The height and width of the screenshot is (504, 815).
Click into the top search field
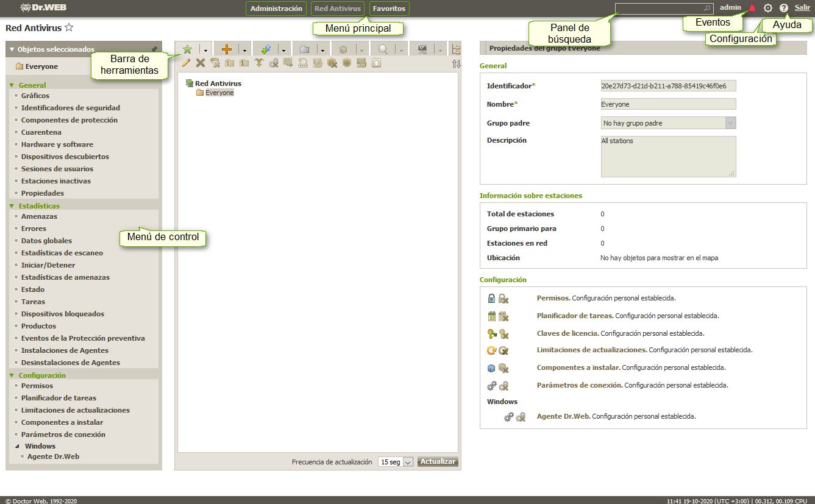click(x=664, y=9)
